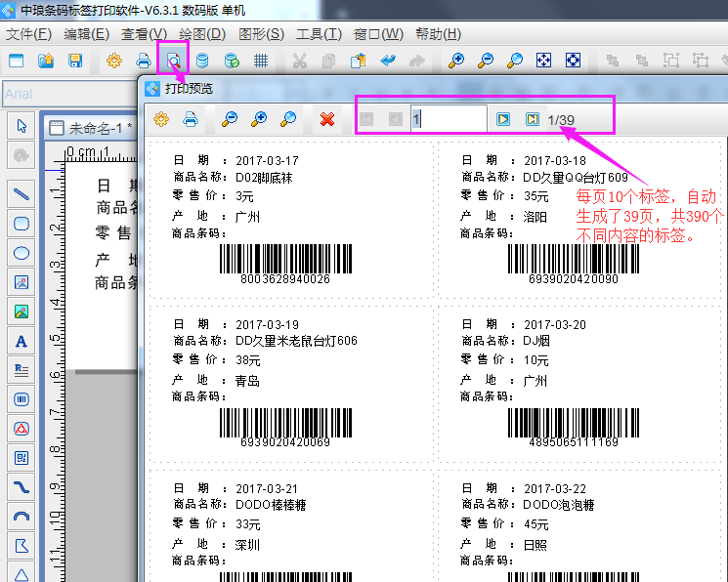Select the rounded rectangle drawing tool
This screenshot has width=728, height=582.
21,224
